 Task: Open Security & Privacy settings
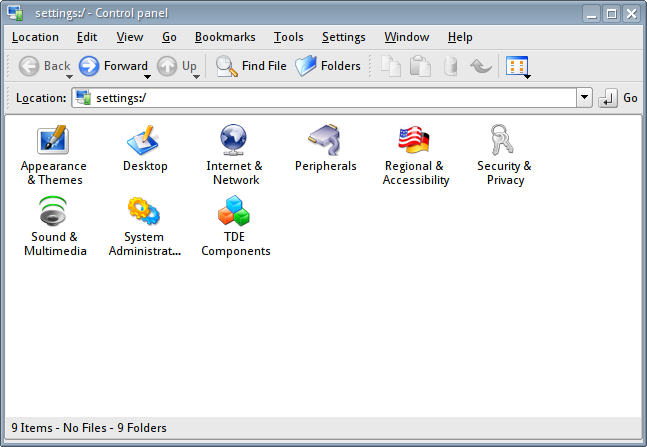504,155
